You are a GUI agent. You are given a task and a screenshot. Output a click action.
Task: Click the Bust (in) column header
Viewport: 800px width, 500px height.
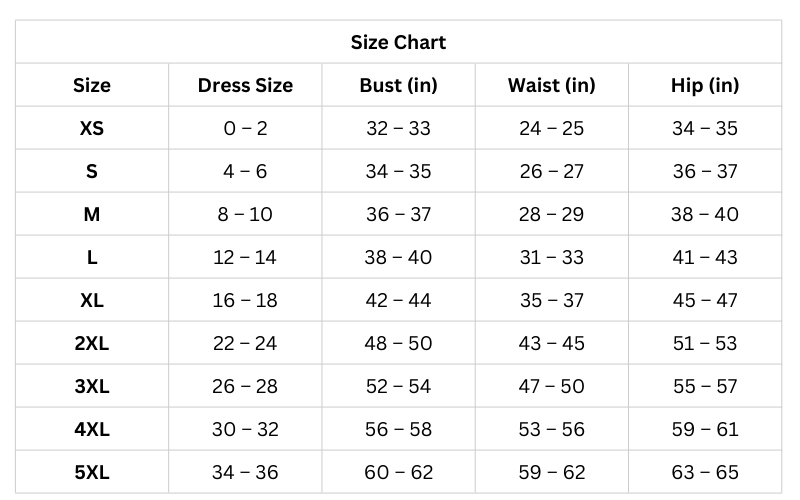[x=398, y=85]
